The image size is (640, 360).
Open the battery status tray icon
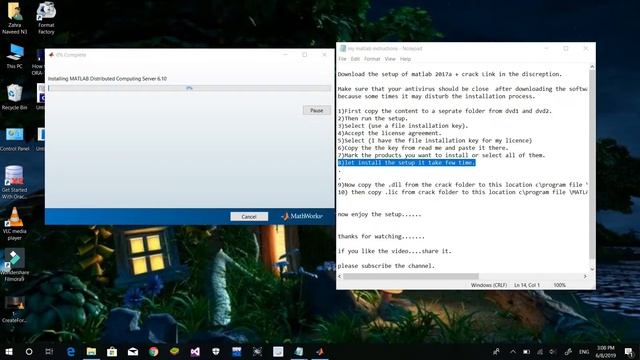point(527,351)
